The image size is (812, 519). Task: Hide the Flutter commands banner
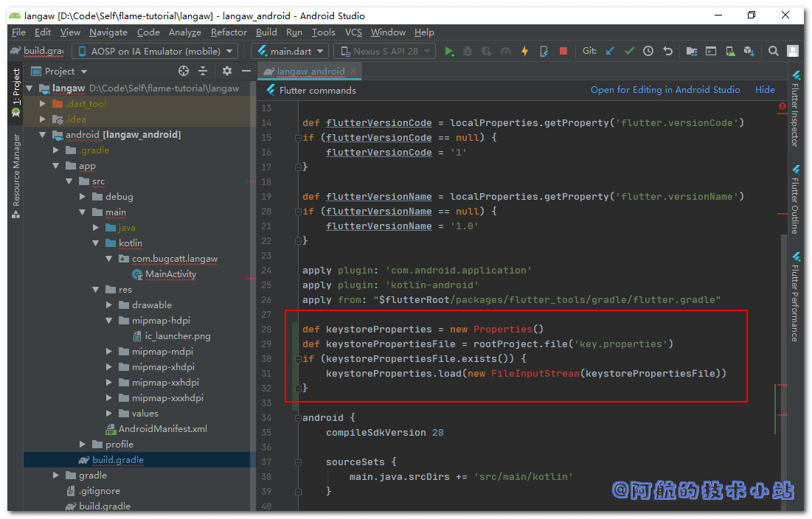(x=765, y=90)
